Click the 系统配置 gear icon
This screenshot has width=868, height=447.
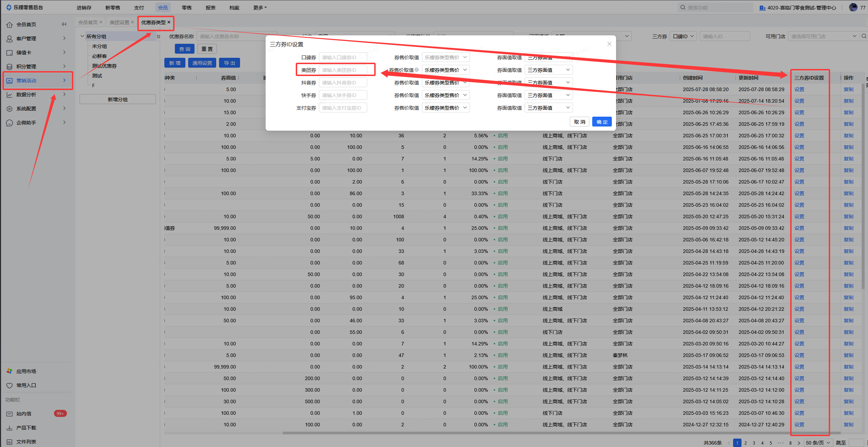(x=9, y=109)
